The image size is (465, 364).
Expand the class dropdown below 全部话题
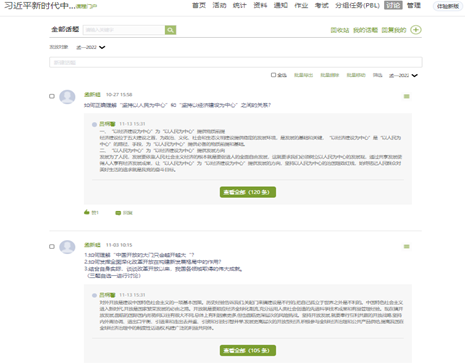click(x=91, y=47)
